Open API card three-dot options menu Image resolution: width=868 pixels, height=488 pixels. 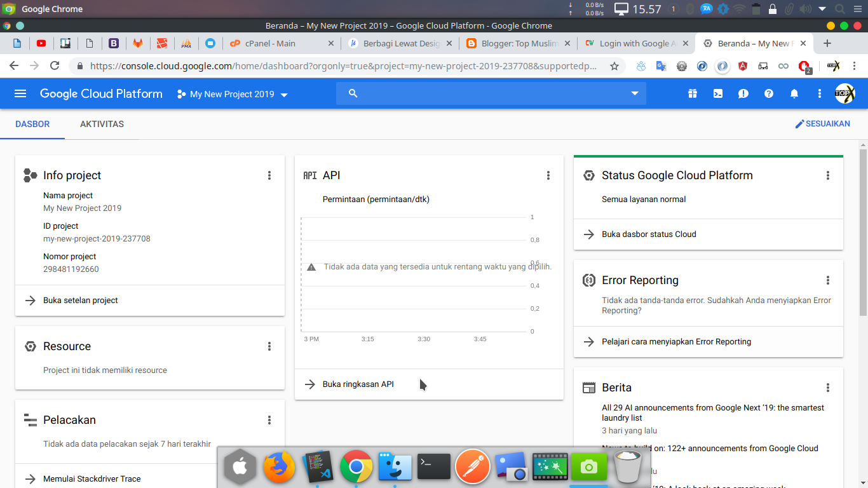548,175
